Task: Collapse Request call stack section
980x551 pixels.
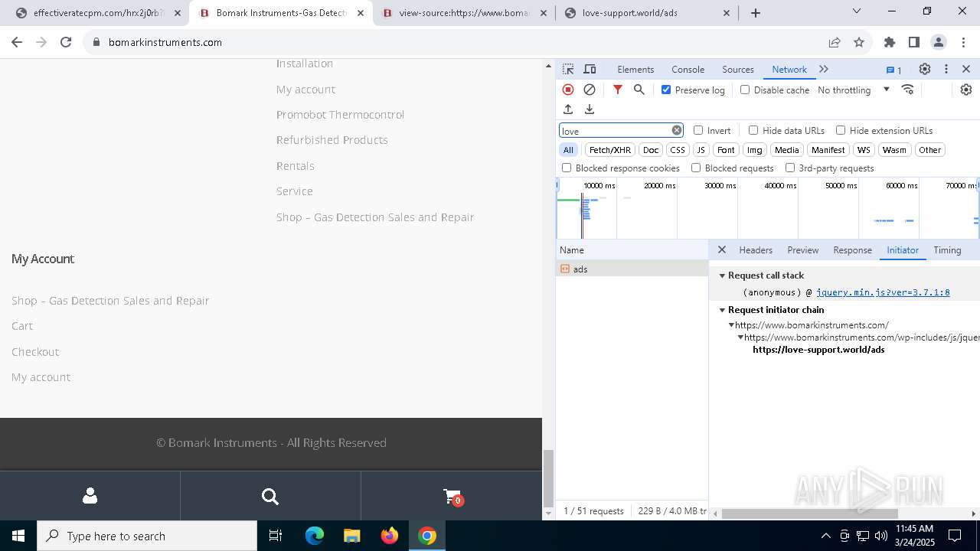Action: (722, 275)
